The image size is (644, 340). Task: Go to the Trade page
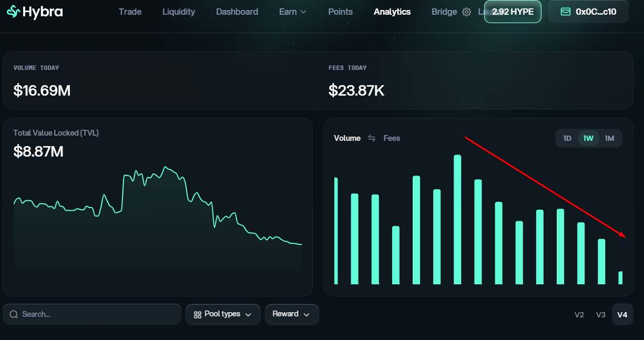(130, 12)
